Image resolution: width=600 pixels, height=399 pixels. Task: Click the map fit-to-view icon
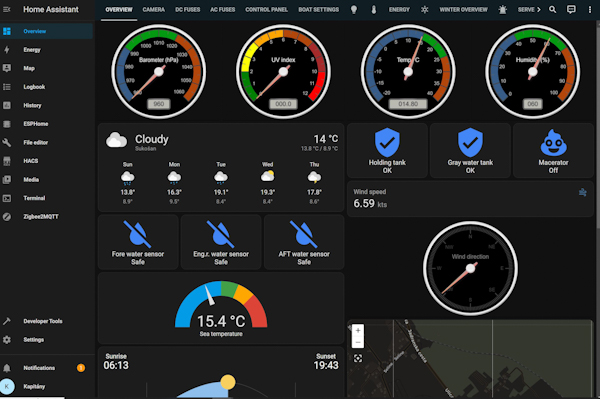pyautogui.click(x=358, y=358)
